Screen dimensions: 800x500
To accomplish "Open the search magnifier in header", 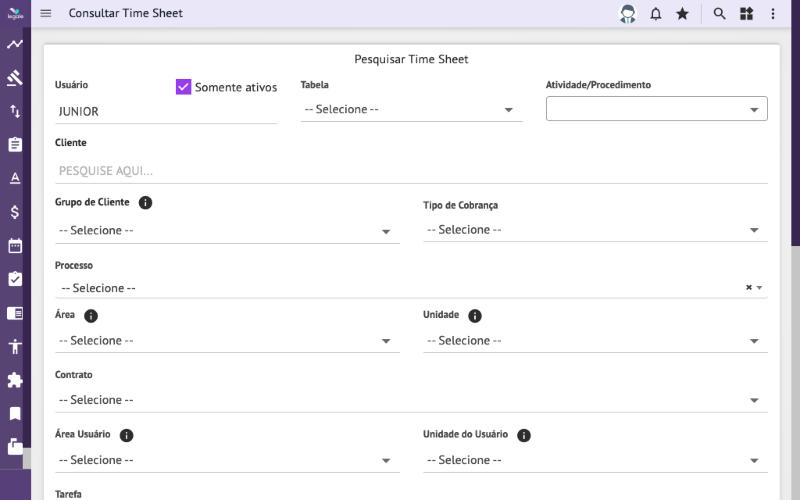I will 719,14.
